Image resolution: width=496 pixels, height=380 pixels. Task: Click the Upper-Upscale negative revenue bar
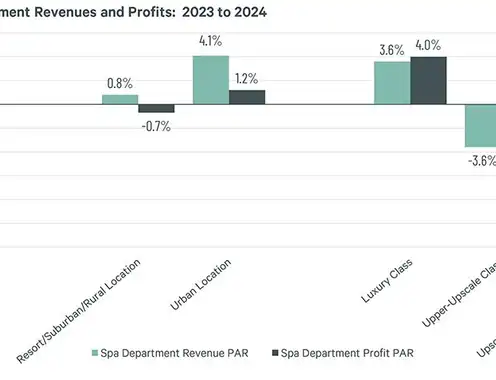click(x=481, y=126)
